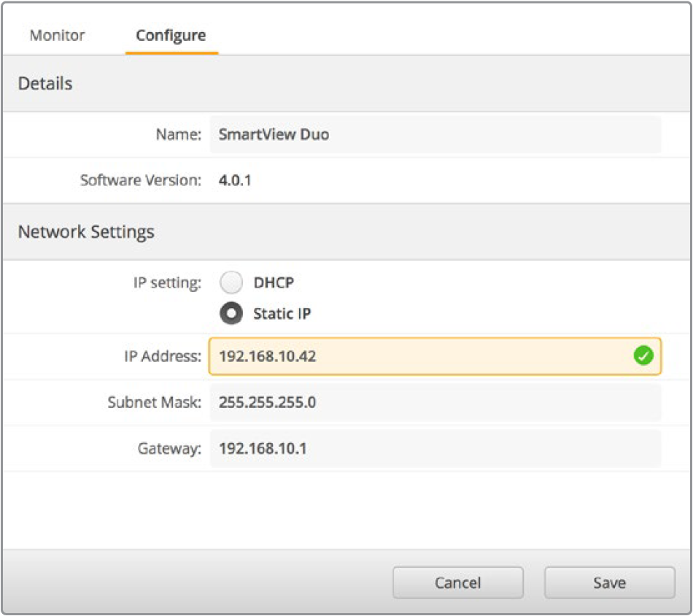Select the Configure tab

(171, 35)
